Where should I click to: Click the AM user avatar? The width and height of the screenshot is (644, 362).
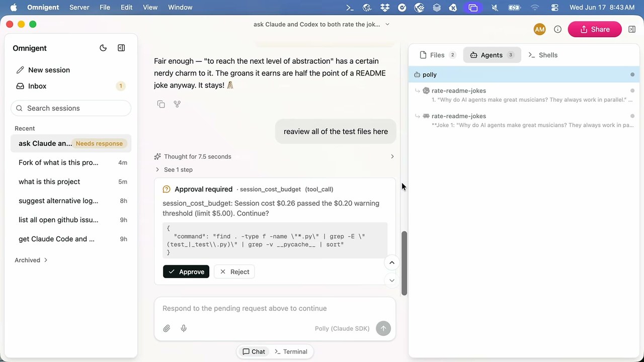coord(539,29)
